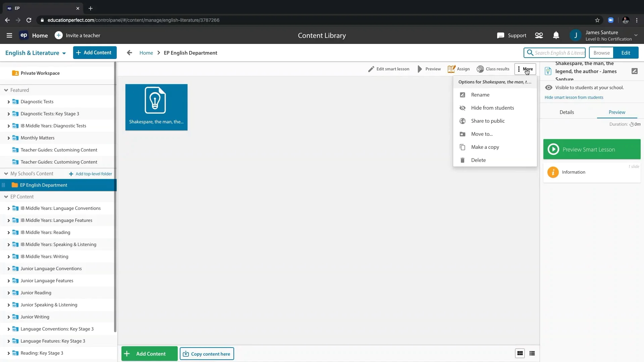Open the Shakespare smart lesson tile
644x362 pixels.
pos(156,107)
